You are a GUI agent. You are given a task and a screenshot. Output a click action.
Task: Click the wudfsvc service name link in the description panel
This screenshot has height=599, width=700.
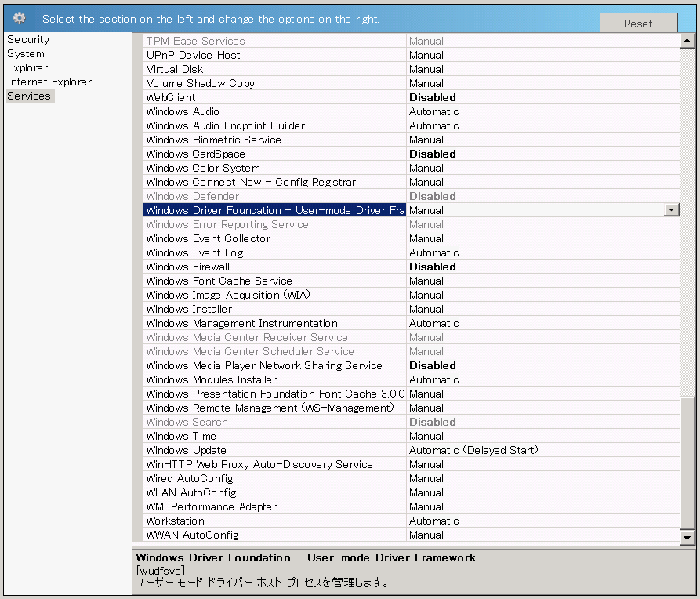coord(160,570)
